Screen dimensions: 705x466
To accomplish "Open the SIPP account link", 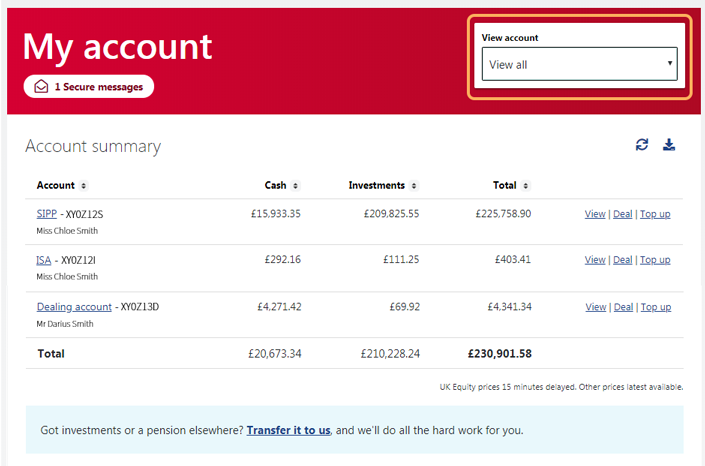I will pyautogui.click(x=46, y=213).
